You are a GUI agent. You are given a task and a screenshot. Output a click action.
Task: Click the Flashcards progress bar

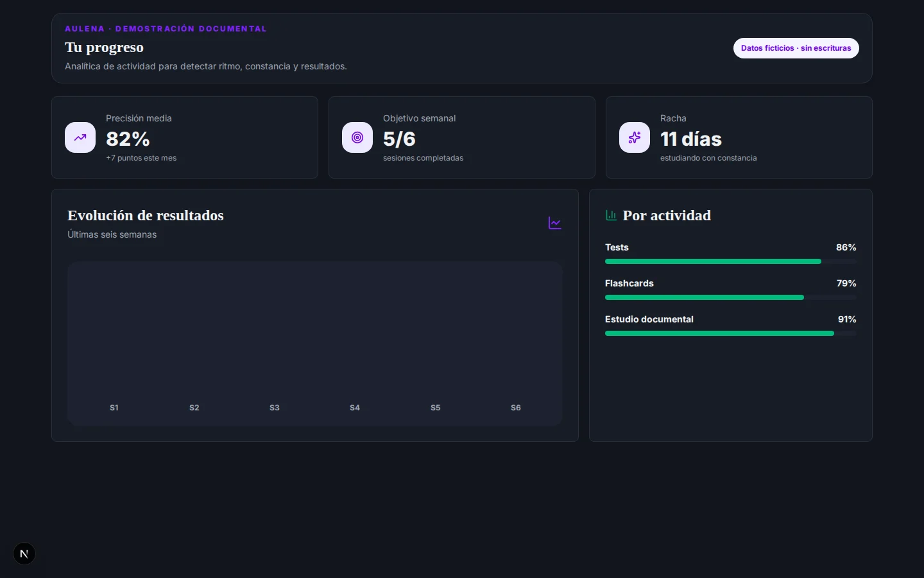731,297
